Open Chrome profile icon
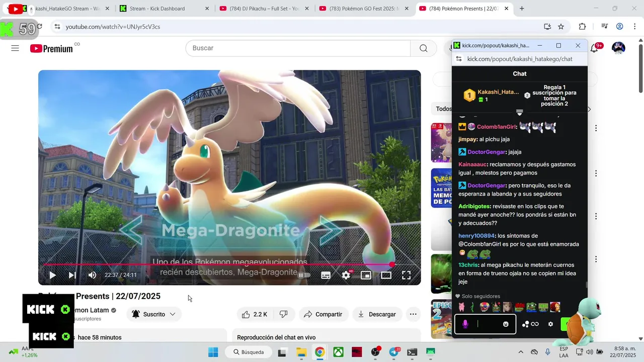 point(620,27)
